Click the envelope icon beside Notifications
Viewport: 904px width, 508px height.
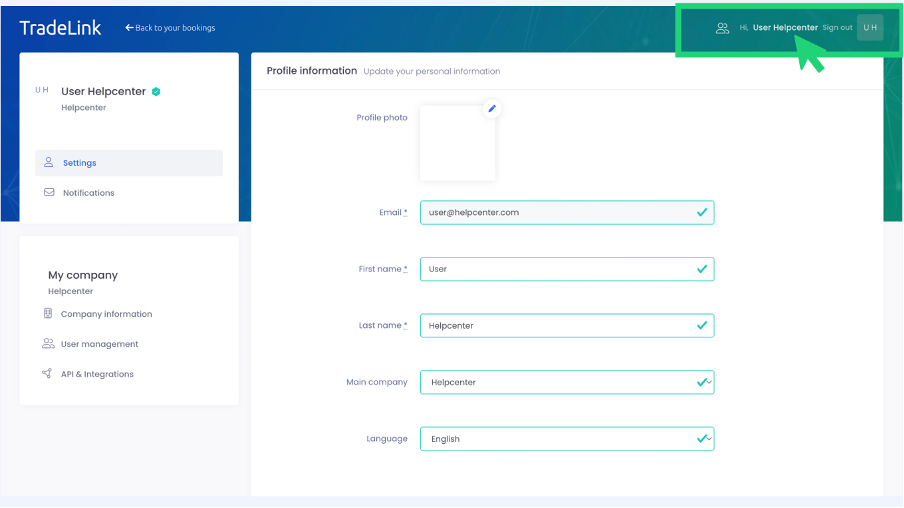coord(48,193)
